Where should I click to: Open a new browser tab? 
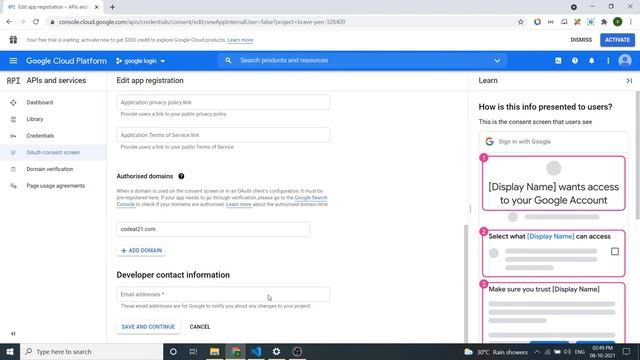(112, 7)
